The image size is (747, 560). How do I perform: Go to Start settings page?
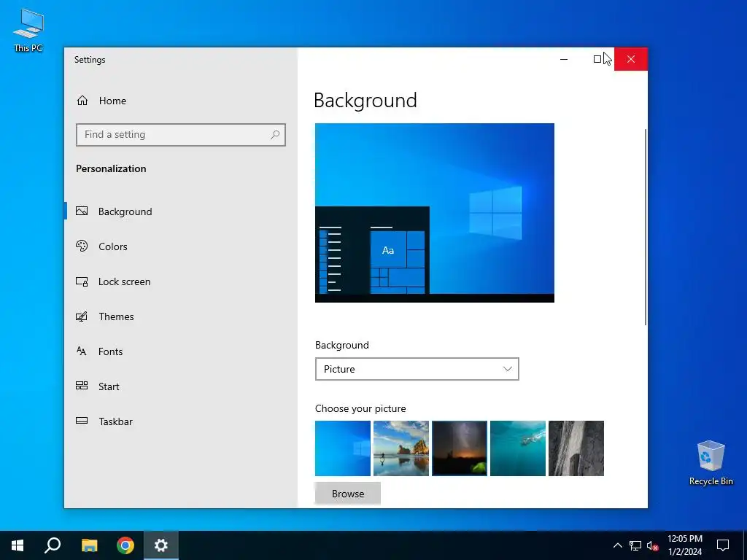(109, 386)
